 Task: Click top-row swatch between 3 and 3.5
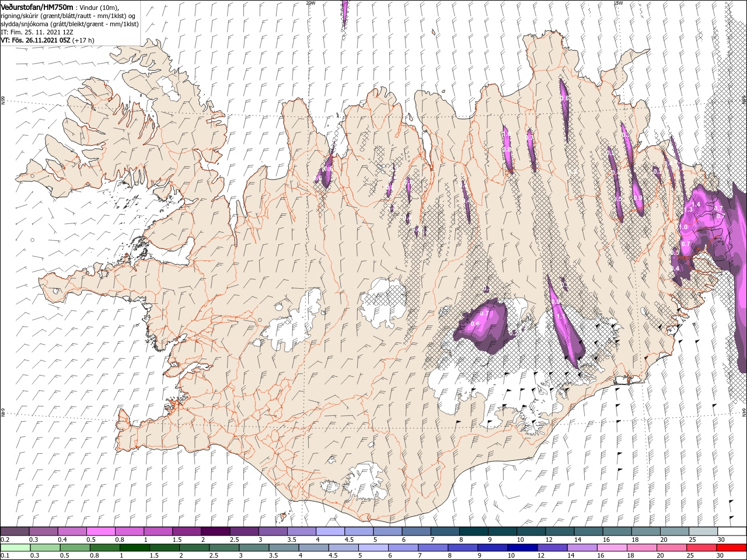[x=273, y=531]
